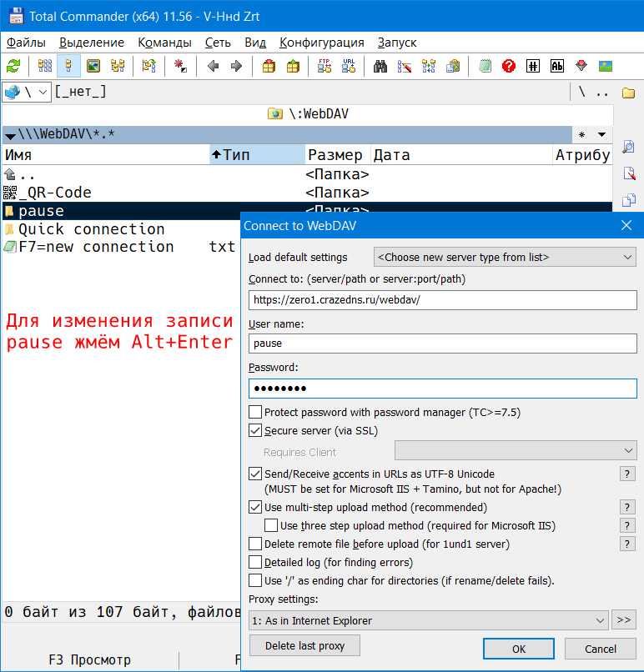Image resolution: width=644 pixels, height=672 pixels.
Task: Enable Protect password with password manager
Action: click(255, 413)
